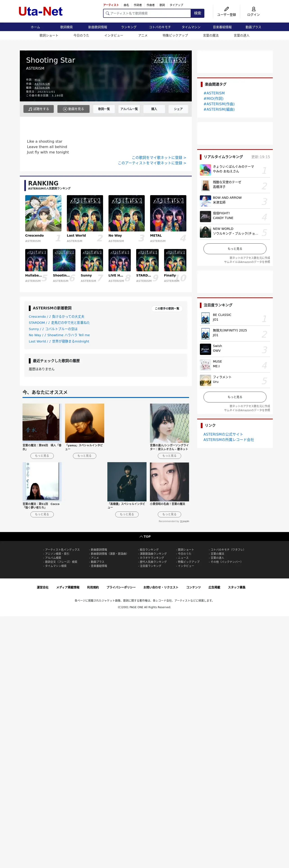The image size is (289, 868).
Task: Click the music note preview button
Action: (38, 109)
